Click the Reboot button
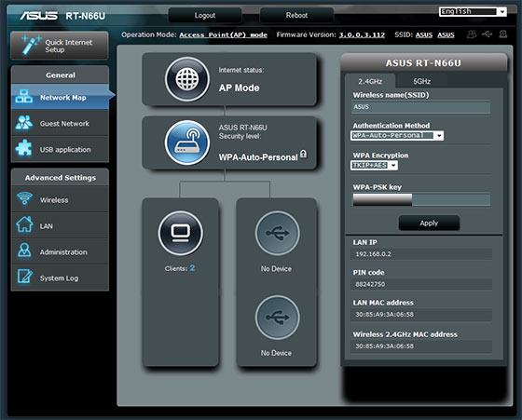This screenshot has width=522, height=420. point(296,15)
